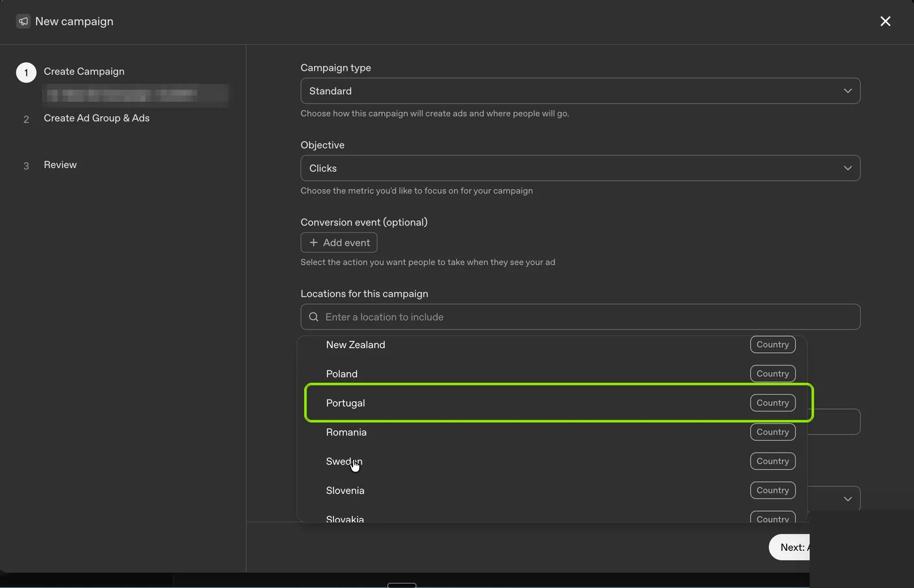Click the Next button
This screenshot has width=914, height=588.
[789, 547]
